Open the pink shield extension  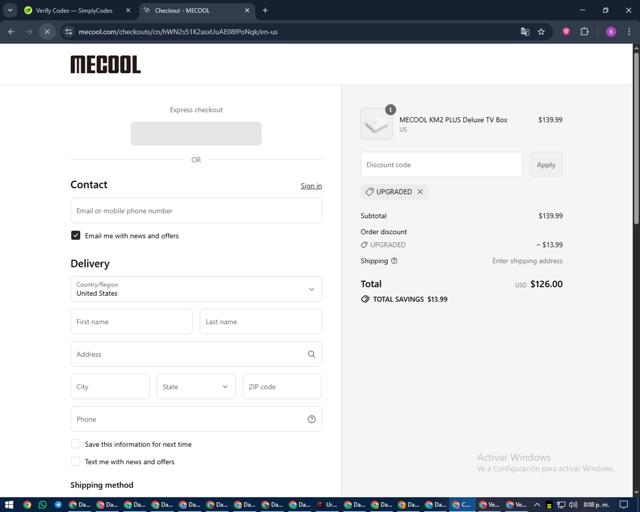(x=566, y=32)
